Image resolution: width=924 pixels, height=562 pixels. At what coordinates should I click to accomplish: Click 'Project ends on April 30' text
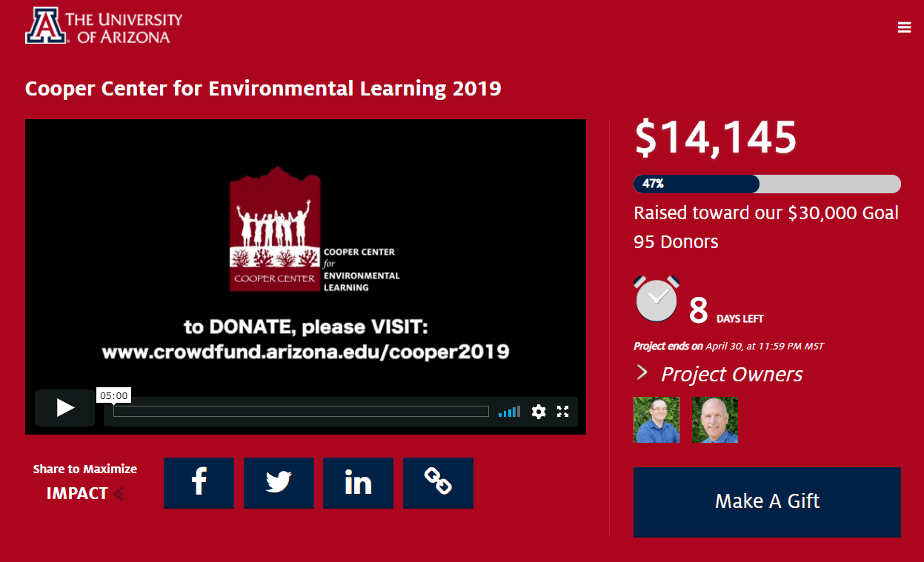[x=728, y=346]
